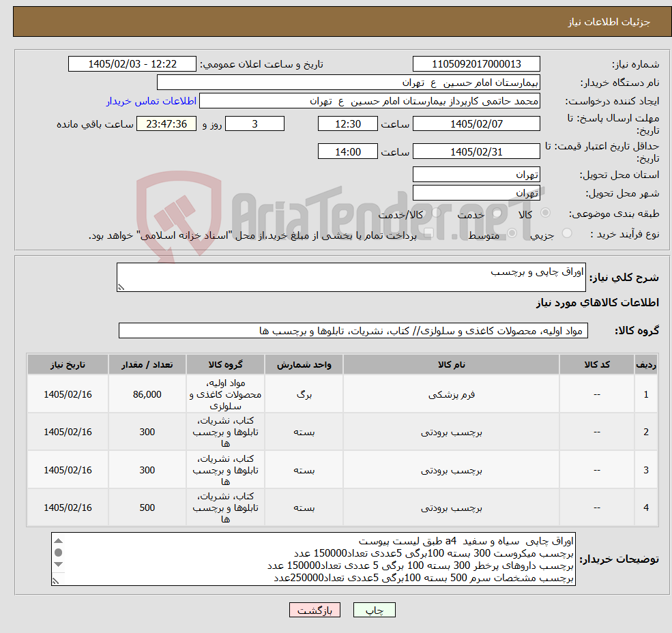Click quantity 500 in row 4
The height and width of the screenshot is (633, 672).
click(147, 508)
